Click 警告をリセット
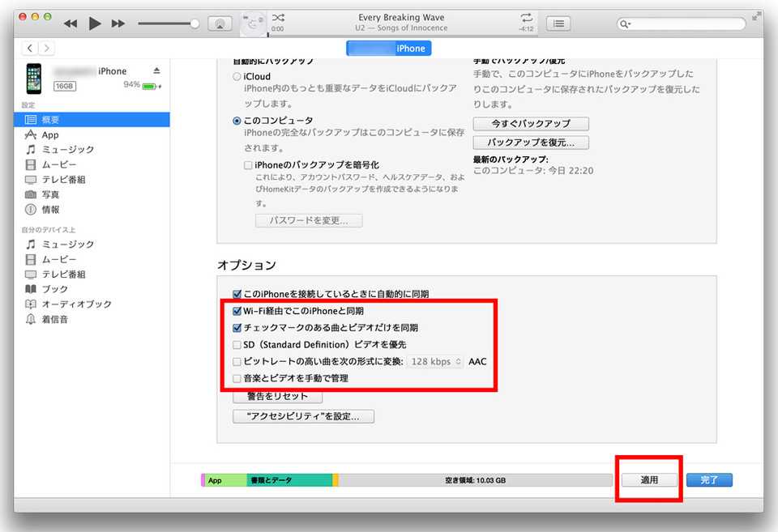The width and height of the screenshot is (778, 532). point(277,396)
